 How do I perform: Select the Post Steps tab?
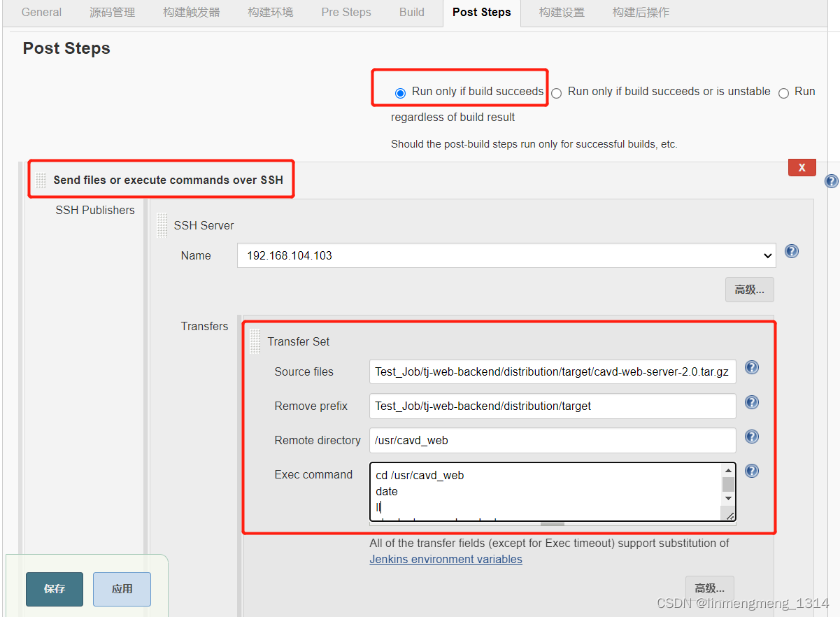point(482,13)
